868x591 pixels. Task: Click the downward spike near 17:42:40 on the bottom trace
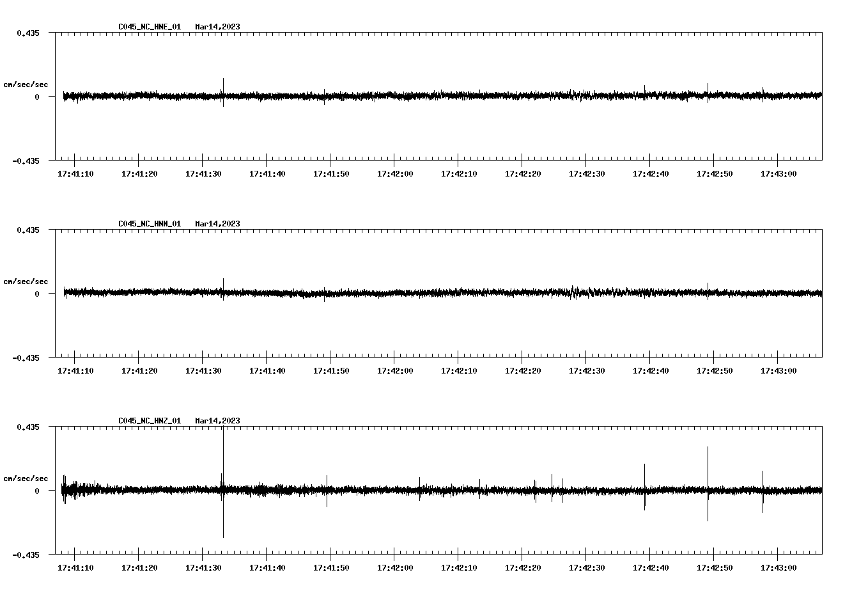[x=645, y=505]
